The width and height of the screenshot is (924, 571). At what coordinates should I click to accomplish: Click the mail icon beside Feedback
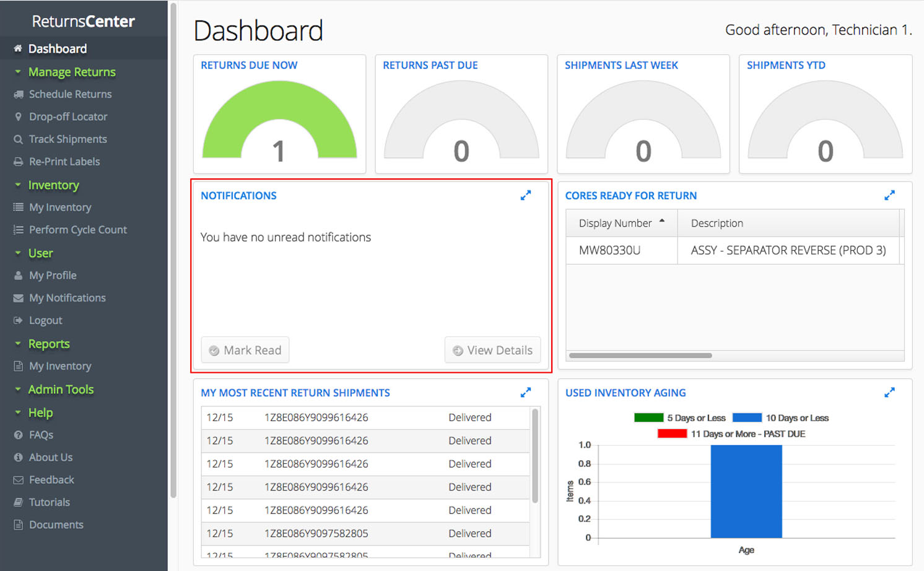pyautogui.click(x=19, y=480)
